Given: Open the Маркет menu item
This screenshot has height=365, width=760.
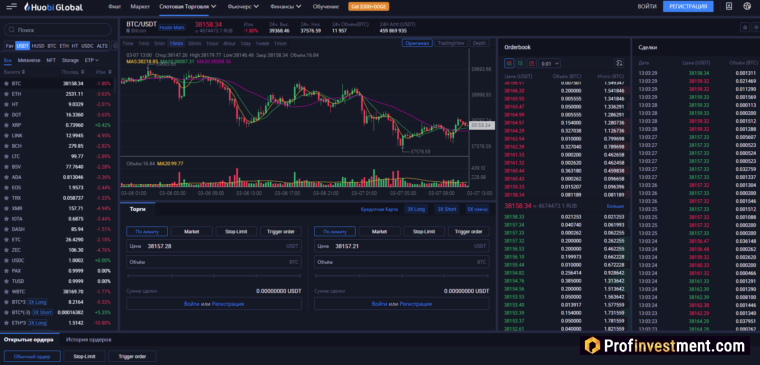Looking at the screenshot, I should pyautogui.click(x=140, y=7).
